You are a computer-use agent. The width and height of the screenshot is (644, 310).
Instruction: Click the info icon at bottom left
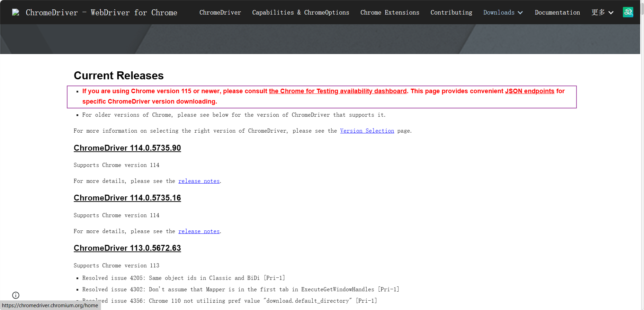pos(16,295)
